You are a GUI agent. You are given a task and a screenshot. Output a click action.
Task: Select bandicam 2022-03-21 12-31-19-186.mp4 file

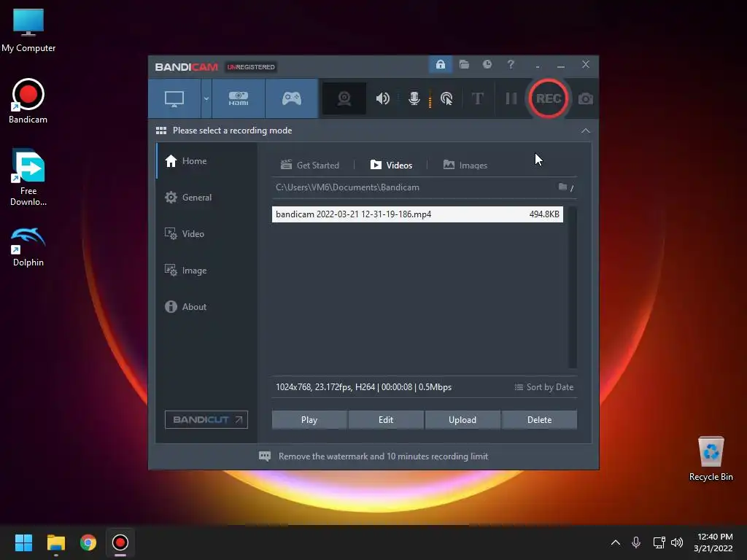click(x=417, y=214)
